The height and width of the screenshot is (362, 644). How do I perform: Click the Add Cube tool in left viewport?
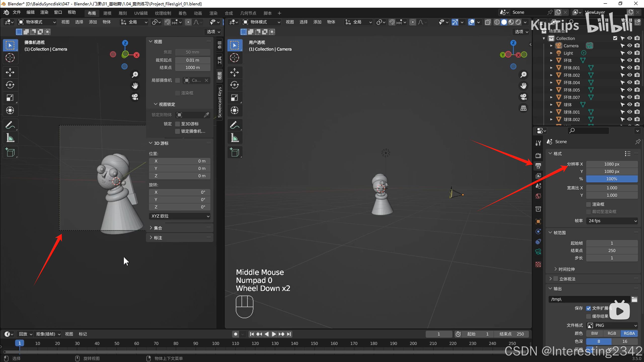[10, 152]
